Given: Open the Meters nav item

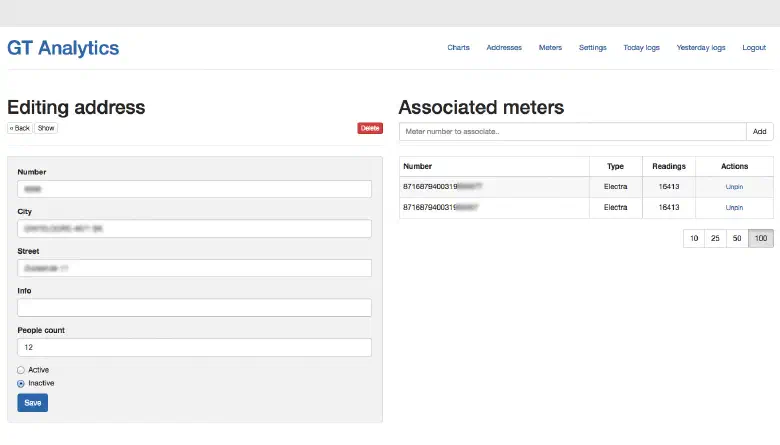Looking at the screenshot, I should [x=550, y=48].
